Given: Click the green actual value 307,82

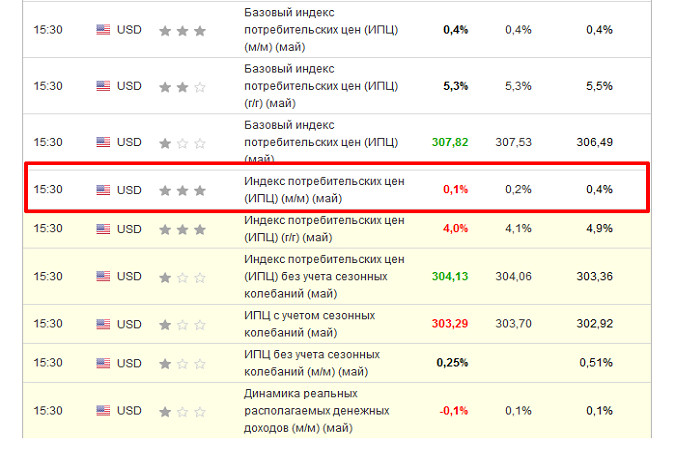Looking at the screenshot, I should (450, 142).
